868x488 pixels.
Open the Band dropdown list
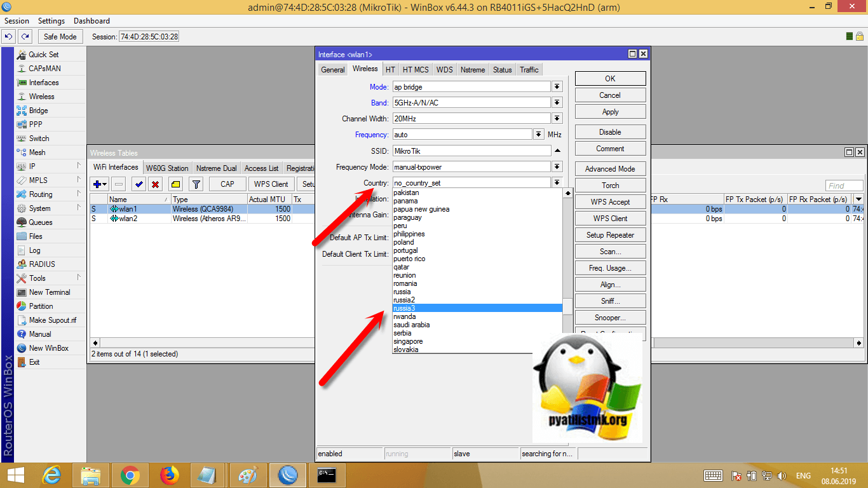(x=557, y=102)
